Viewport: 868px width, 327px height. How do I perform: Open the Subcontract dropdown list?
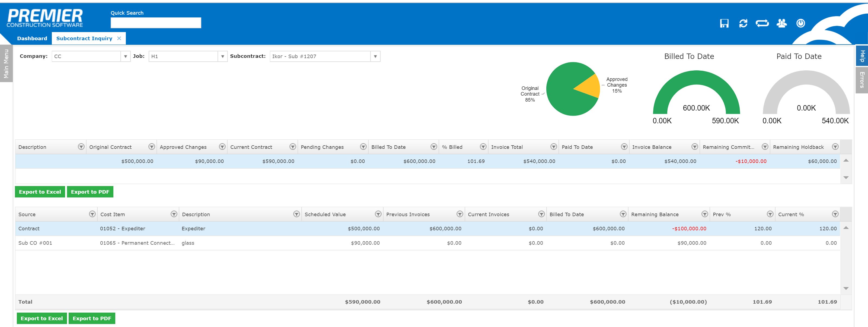click(375, 56)
